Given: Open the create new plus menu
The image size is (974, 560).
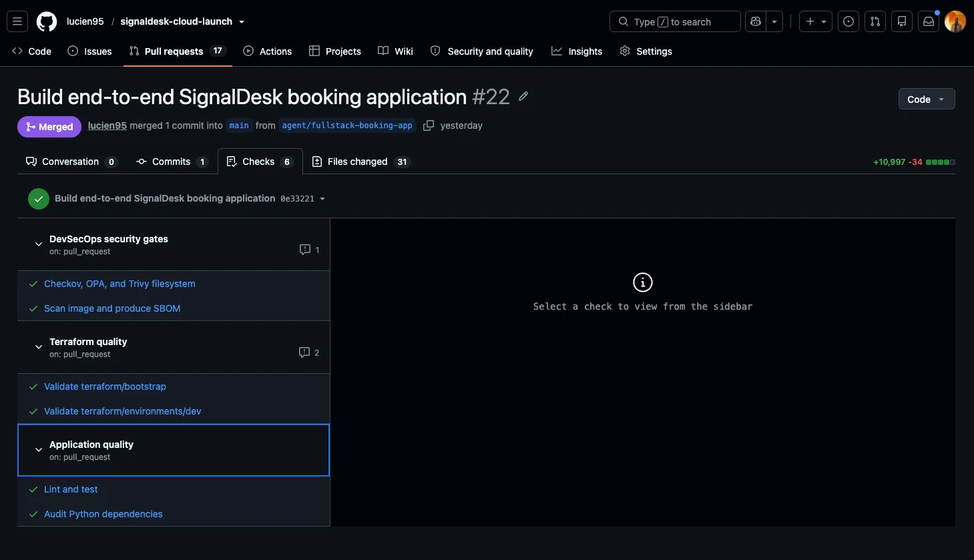Looking at the screenshot, I should coord(816,21).
